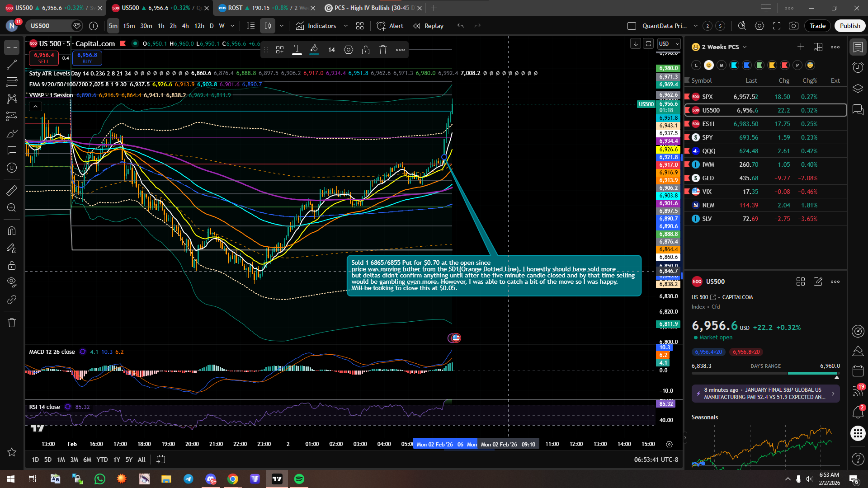The image size is (868, 488).
Task: Open chart settings hexagon gear icon
Action: click(759, 26)
